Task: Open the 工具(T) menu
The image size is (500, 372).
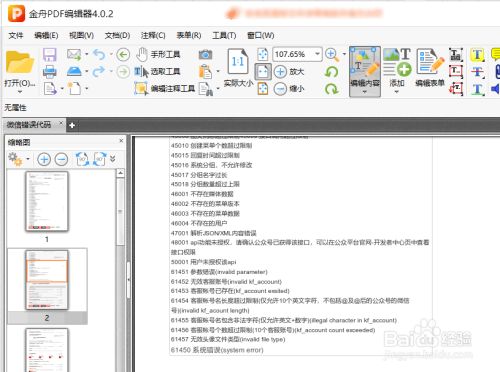Action: 224,35
